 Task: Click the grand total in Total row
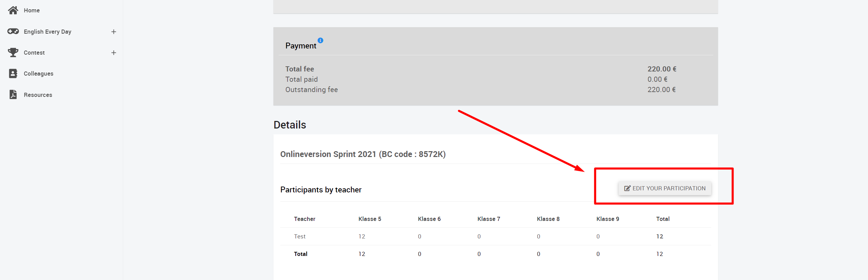click(x=660, y=254)
